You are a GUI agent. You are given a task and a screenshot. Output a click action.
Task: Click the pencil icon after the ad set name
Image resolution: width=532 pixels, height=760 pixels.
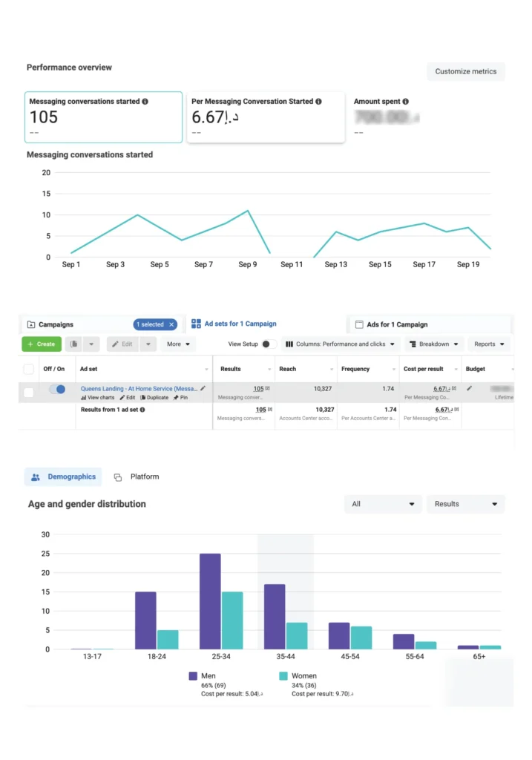pyautogui.click(x=203, y=388)
